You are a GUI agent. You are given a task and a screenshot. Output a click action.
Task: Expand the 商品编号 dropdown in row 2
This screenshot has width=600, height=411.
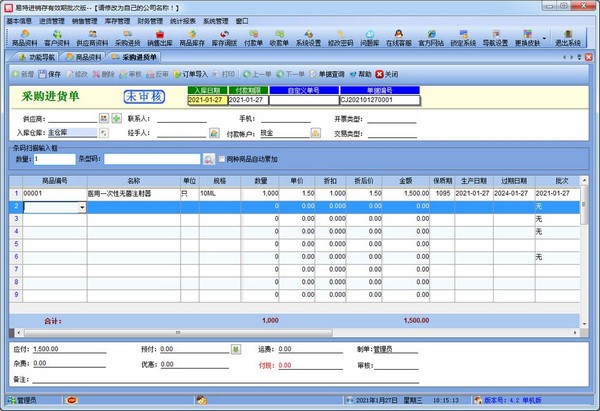[82, 207]
